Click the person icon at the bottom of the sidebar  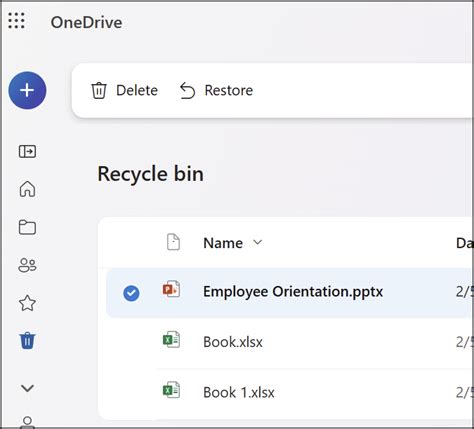click(27, 422)
